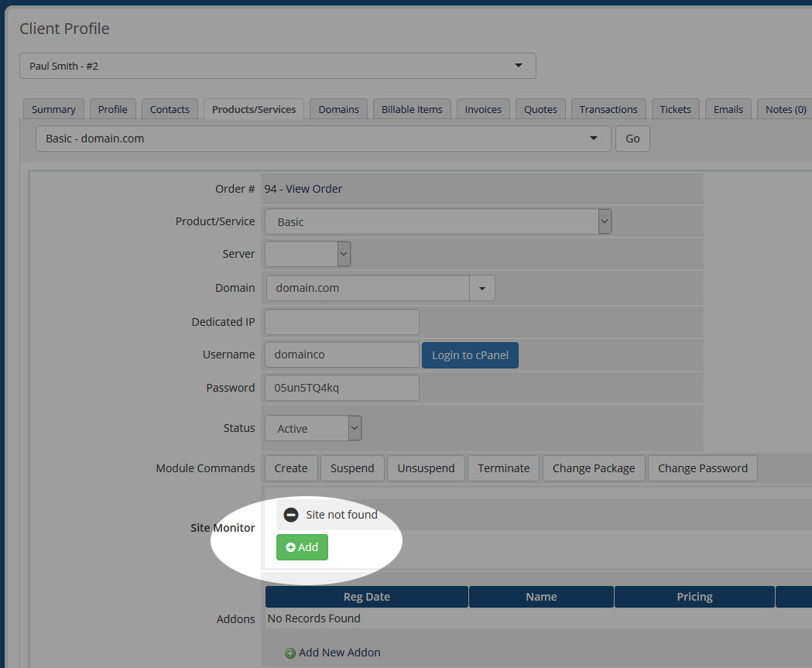Screen dimensions: 812x668
Task: Open the Basic - domain.com product dropdown
Action: pos(594,138)
